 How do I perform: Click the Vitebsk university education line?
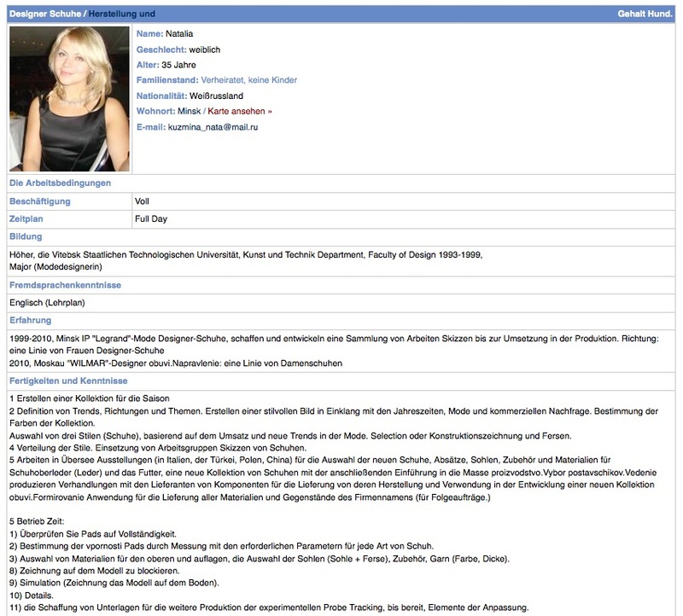[246, 255]
